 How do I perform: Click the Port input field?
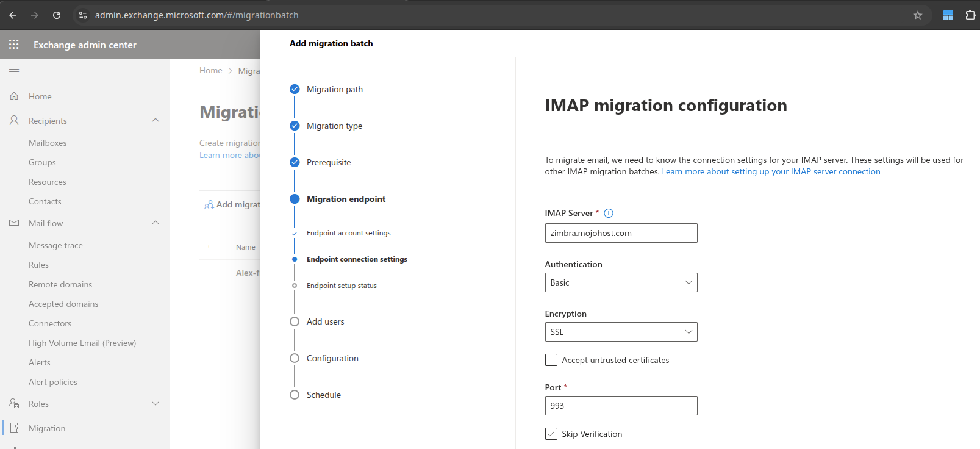[621, 406]
